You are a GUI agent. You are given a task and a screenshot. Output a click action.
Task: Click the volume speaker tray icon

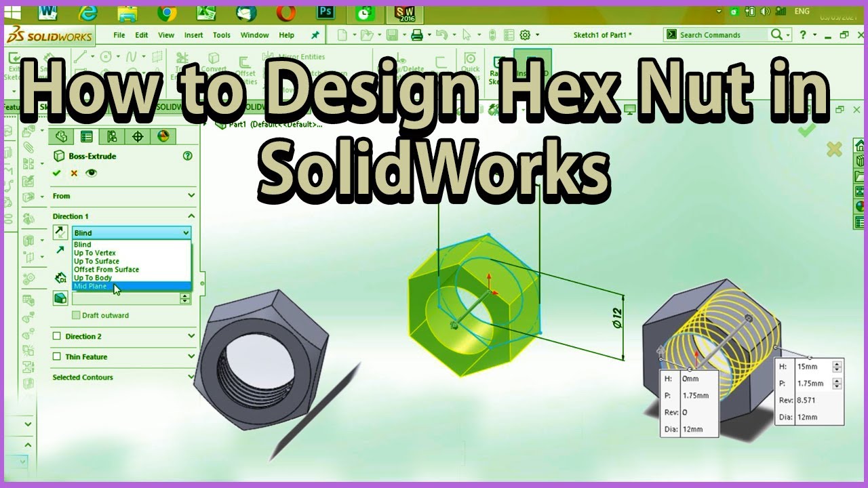(x=765, y=12)
